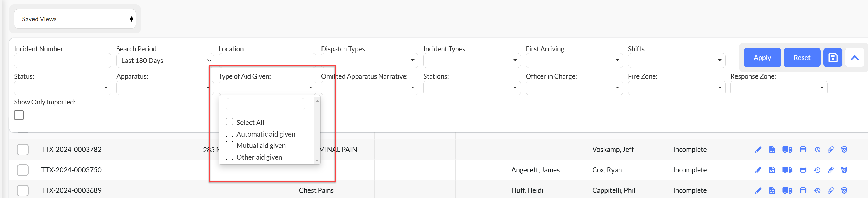Check the Mutual aid given option

[x=229, y=145]
